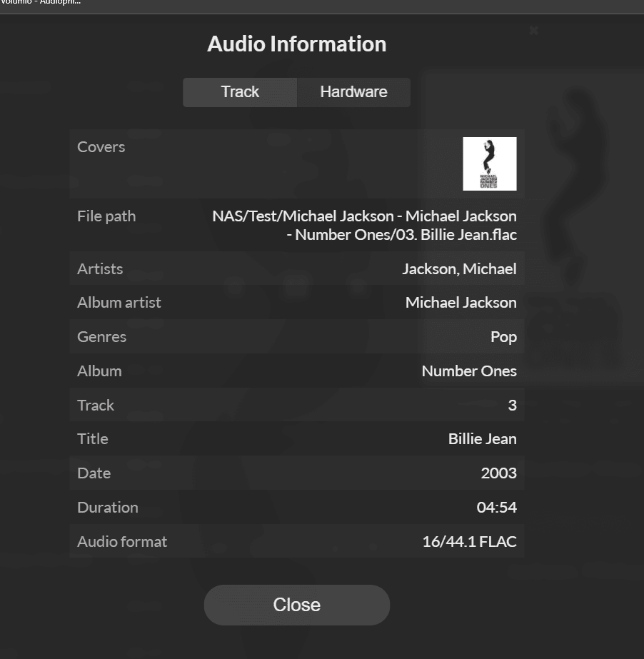644x659 pixels.
Task: Click the Album artist label
Action: [119, 303]
